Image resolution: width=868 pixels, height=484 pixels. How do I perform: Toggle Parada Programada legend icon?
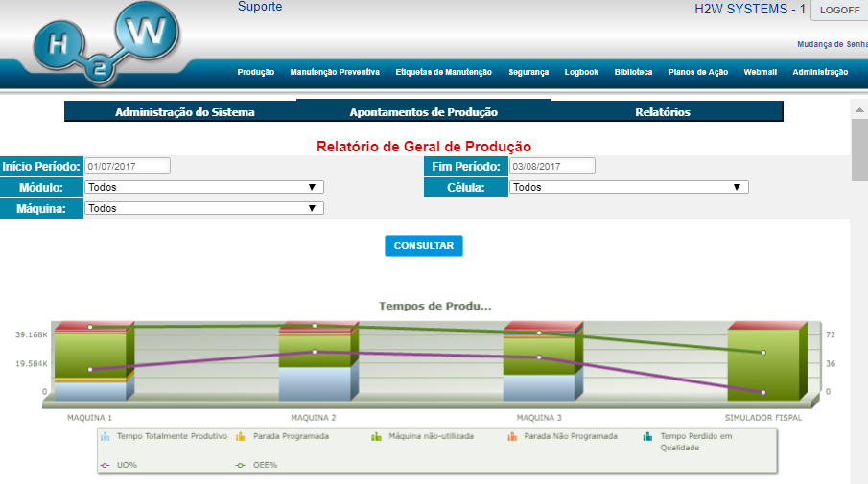(x=241, y=437)
